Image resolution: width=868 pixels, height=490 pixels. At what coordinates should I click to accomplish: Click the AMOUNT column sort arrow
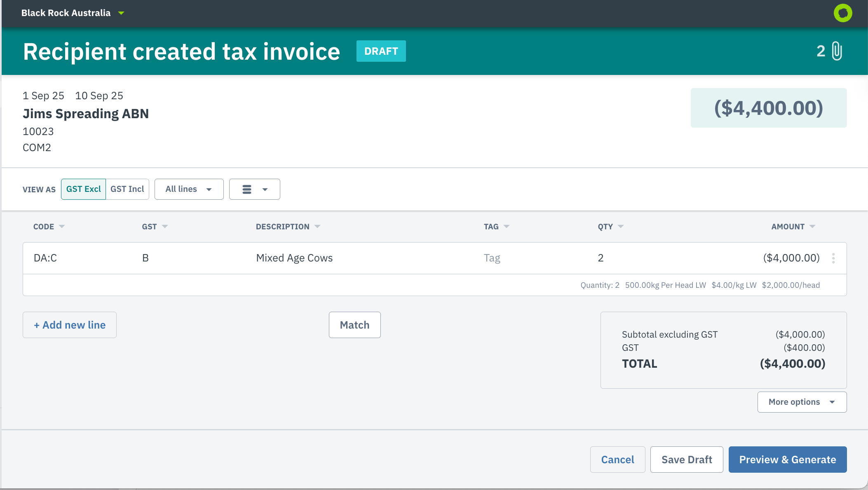[x=812, y=227]
